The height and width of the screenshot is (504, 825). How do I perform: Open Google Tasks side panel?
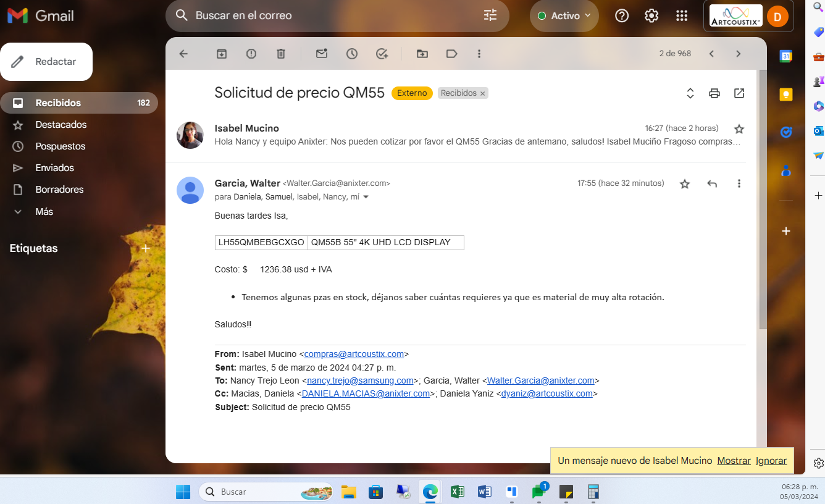(786, 132)
